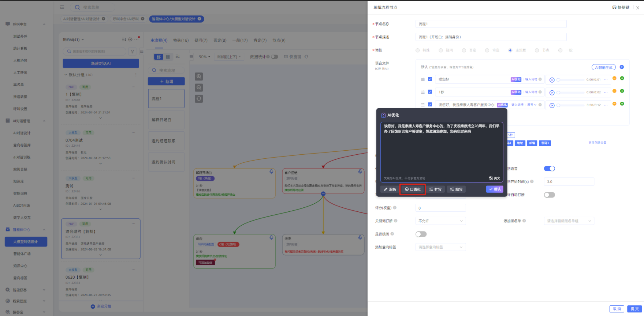The height and width of the screenshot is (316, 644).
Task: Expand the 添加意向标签 dropdown
Action: 440,247
